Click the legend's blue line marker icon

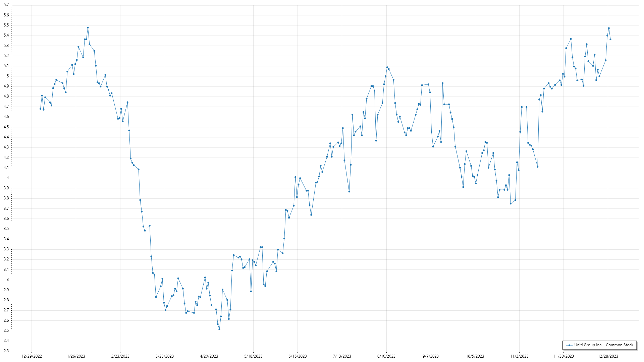click(569, 345)
